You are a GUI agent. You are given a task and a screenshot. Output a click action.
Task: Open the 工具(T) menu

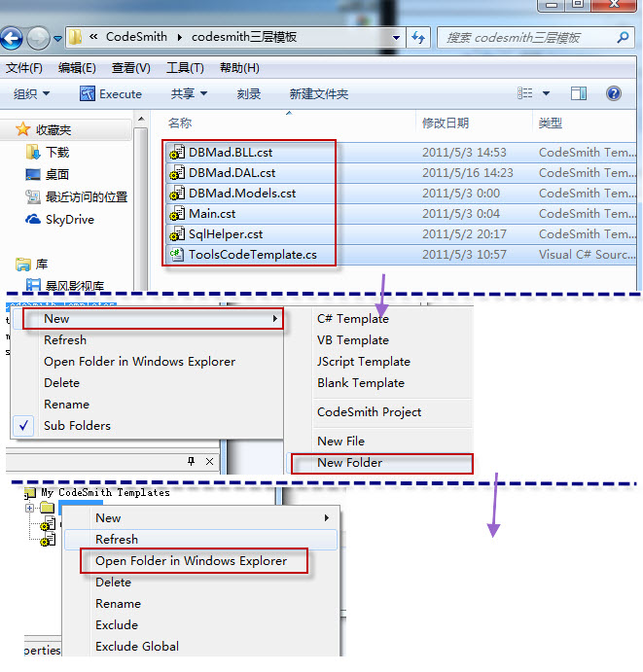pos(185,68)
